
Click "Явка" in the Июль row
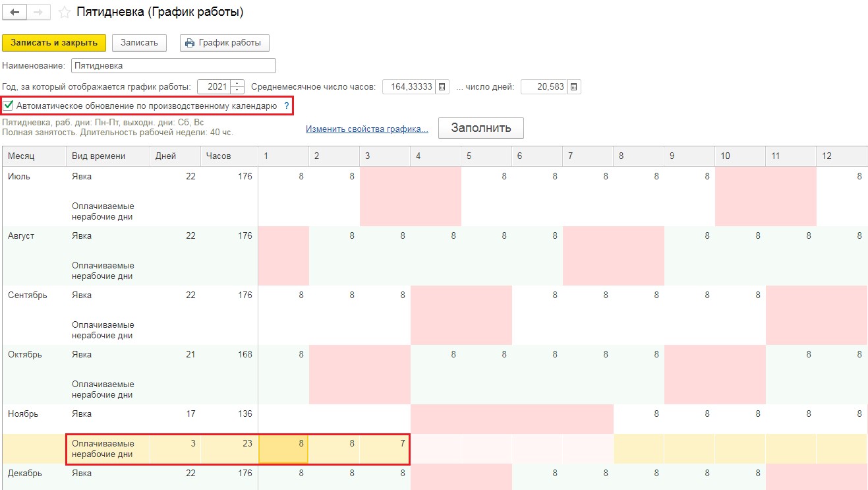tap(82, 177)
